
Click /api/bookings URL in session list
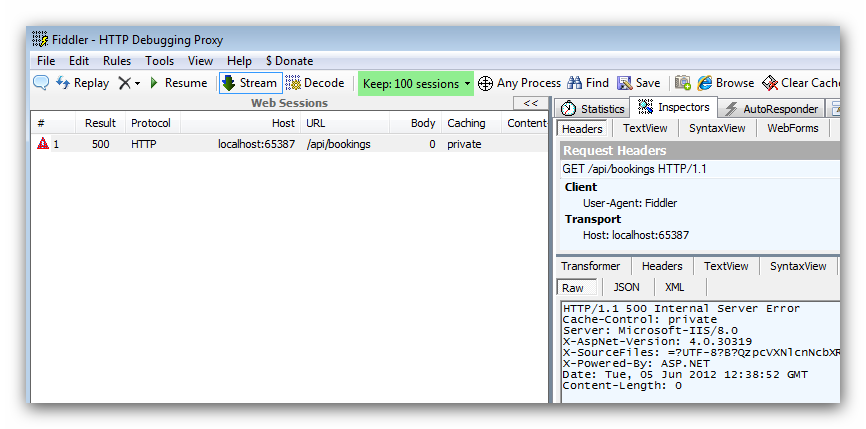pos(339,145)
